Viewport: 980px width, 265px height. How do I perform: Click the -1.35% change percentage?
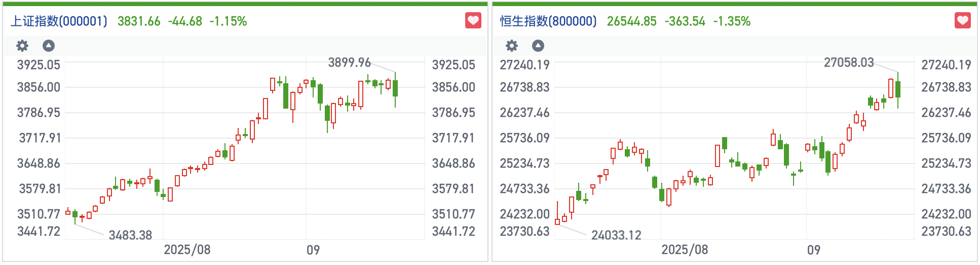tap(732, 21)
